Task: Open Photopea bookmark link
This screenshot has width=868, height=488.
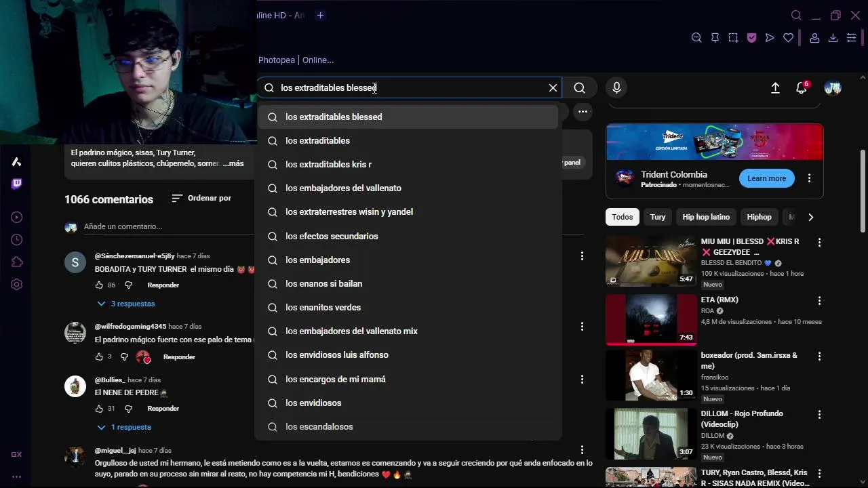Action: pyautogui.click(x=296, y=60)
